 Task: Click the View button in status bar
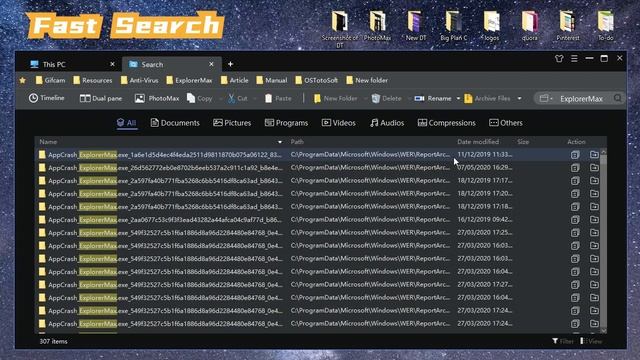[x=591, y=341]
